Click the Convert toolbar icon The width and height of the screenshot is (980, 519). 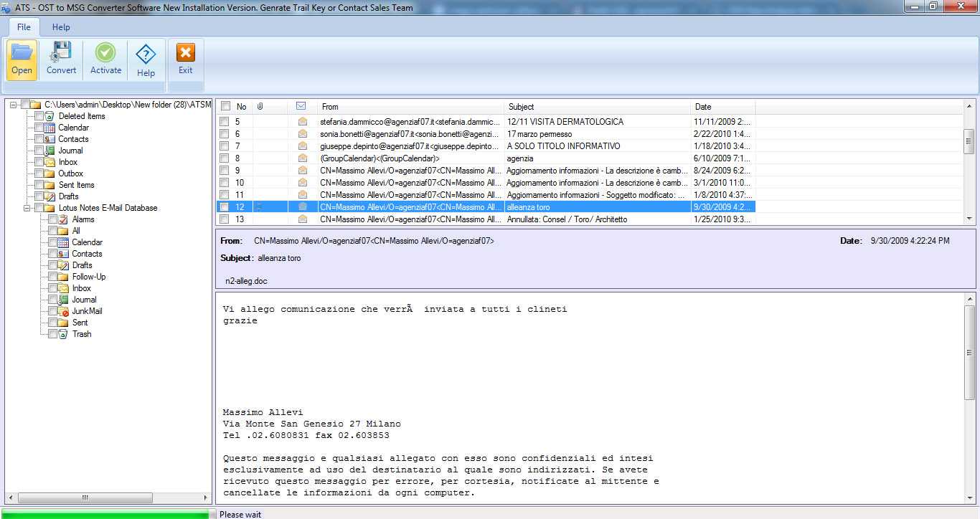coord(61,57)
